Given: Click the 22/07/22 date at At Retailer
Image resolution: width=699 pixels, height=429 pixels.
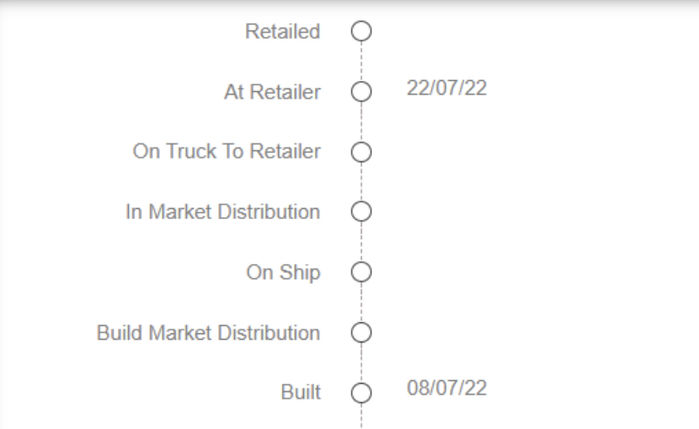Looking at the screenshot, I should 447,88.
